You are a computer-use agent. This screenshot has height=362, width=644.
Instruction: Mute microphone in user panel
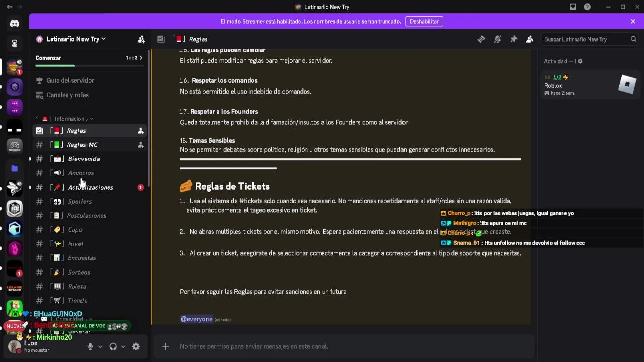click(x=90, y=346)
